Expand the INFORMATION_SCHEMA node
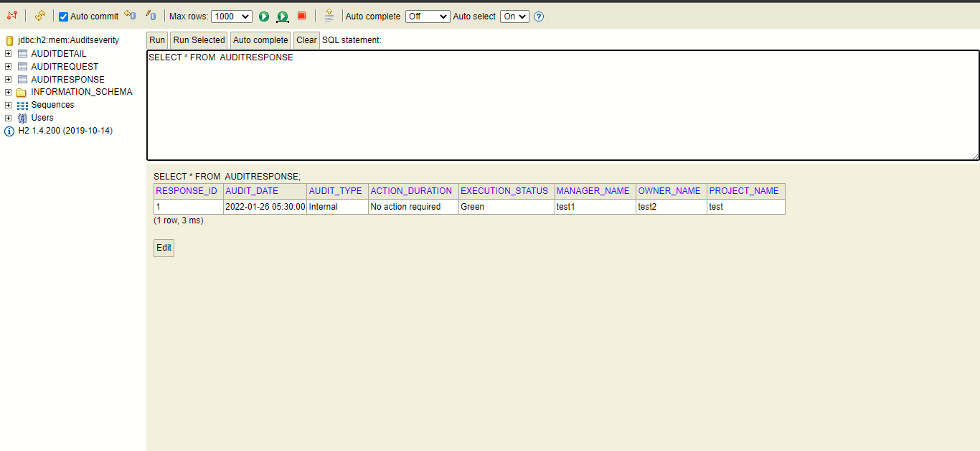The image size is (980, 451). pyautogui.click(x=9, y=92)
